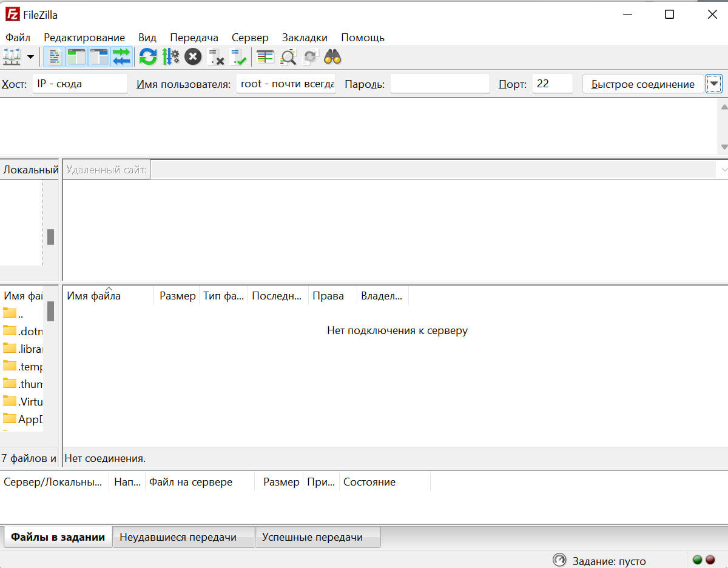Expand the remote site path dropdown
The height and width of the screenshot is (568, 728).
pyautogui.click(x=723, y=170)
